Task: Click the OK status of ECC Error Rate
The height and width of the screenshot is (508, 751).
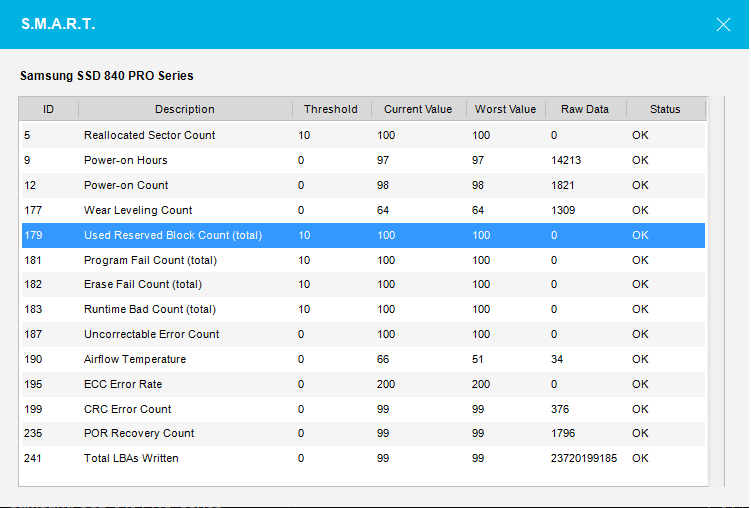Action: (640, 384)
